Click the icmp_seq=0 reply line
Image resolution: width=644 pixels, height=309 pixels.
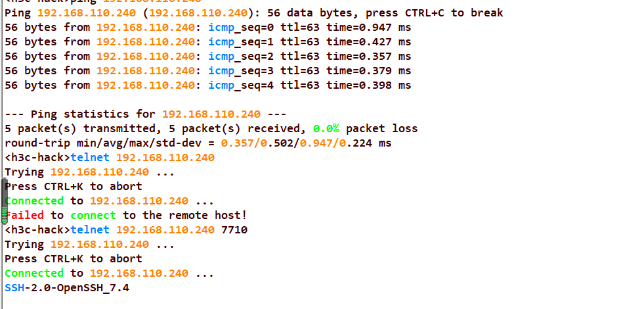click(x=207, y=27)
